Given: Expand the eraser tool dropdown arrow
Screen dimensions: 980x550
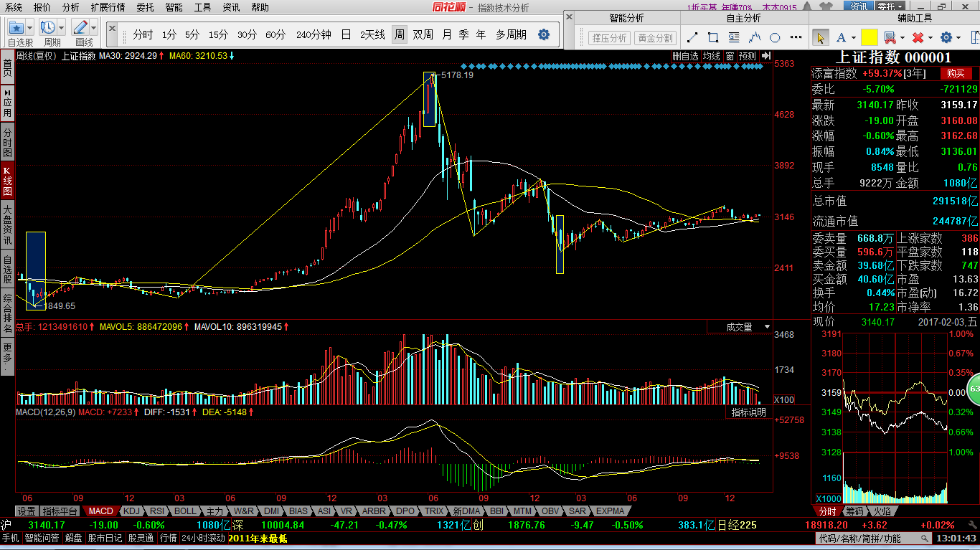Looking at the screenshot, I should [x=902, y=38].
